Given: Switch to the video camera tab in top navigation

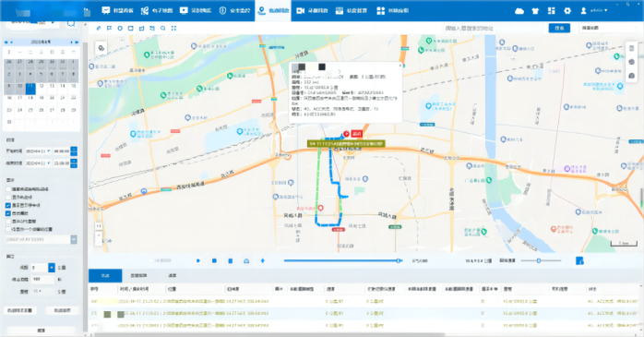Looking at the screenshot, I should tap(312, 11).
